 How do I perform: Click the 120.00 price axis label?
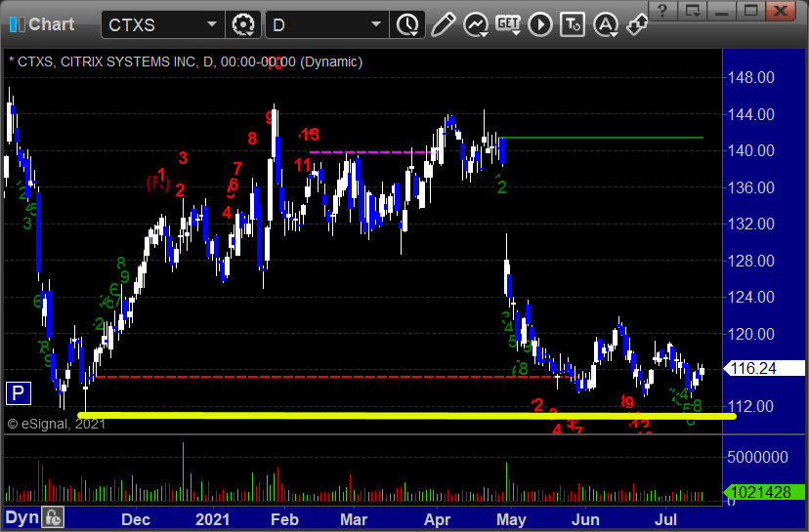(x=750, y=334)
